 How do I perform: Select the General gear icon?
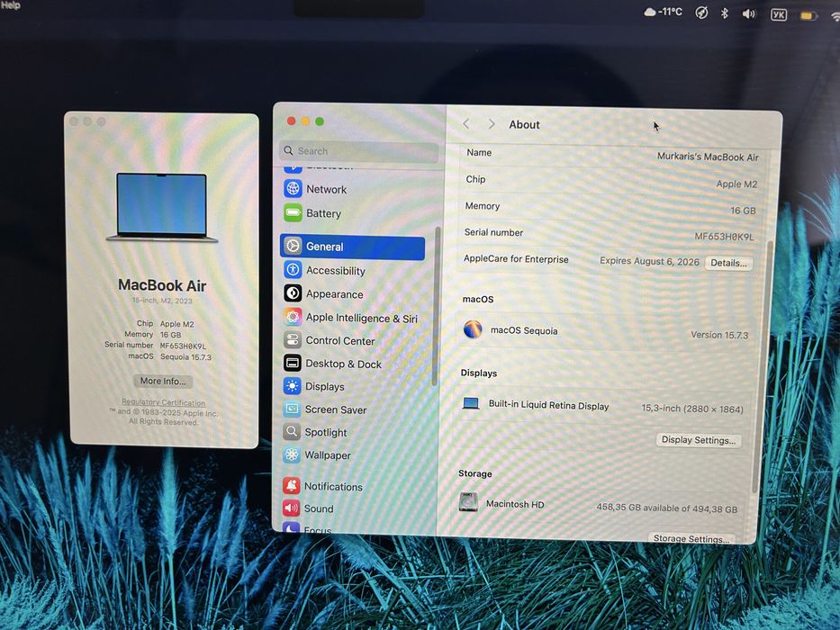293,246
